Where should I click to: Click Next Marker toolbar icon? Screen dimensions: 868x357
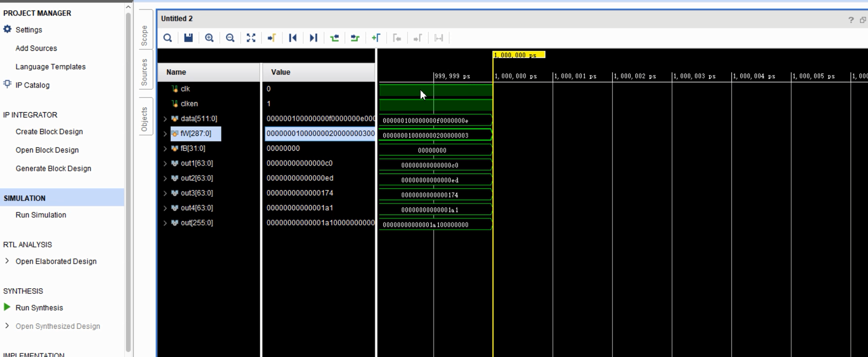point(418,38)
